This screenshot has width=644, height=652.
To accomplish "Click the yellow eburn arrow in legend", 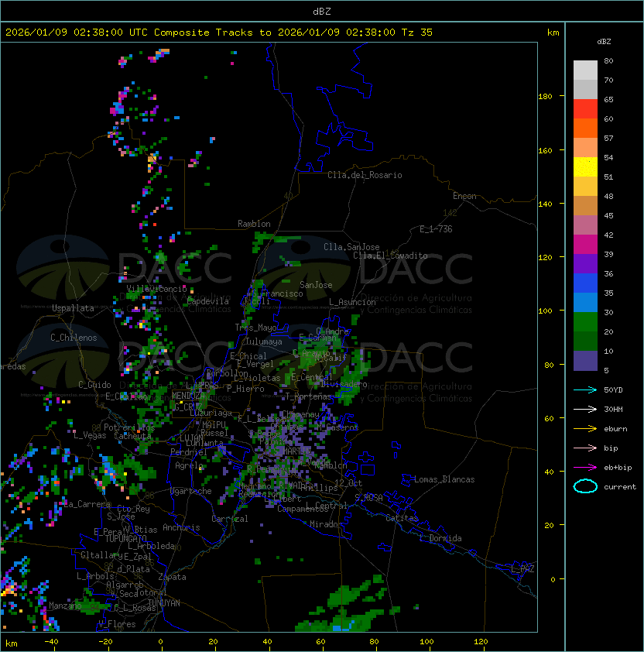I will [585, 429].
